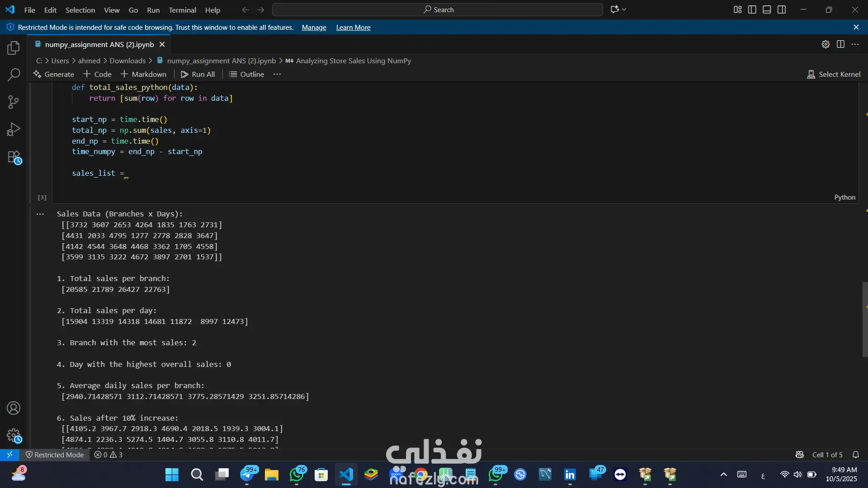The height and width of the screenshot is (488, 868).
Task: Open the Copilot chat dropdown arrow
Action: pos(624,9)
